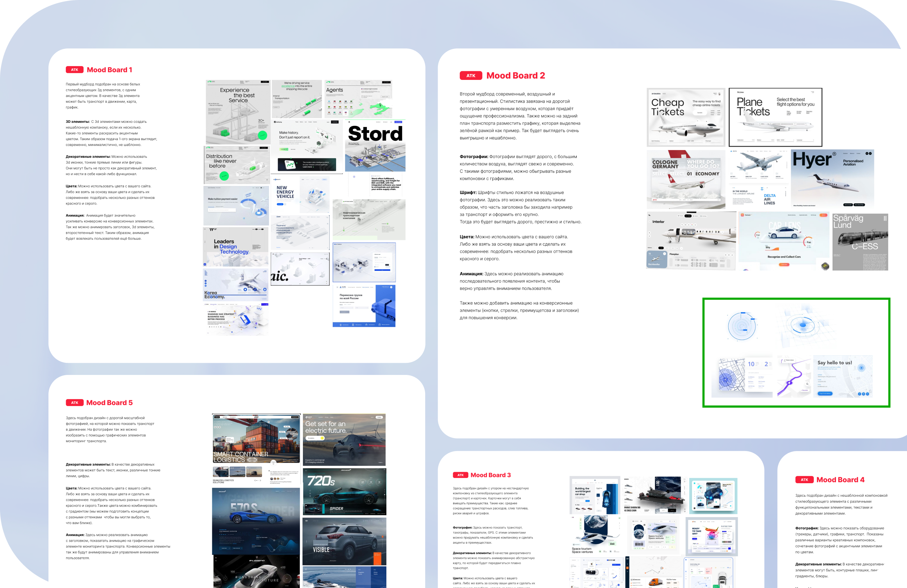Click the ATK badge beside Mood Board 2
Viewport: 907px width, 588px height.
coord(471,75)
